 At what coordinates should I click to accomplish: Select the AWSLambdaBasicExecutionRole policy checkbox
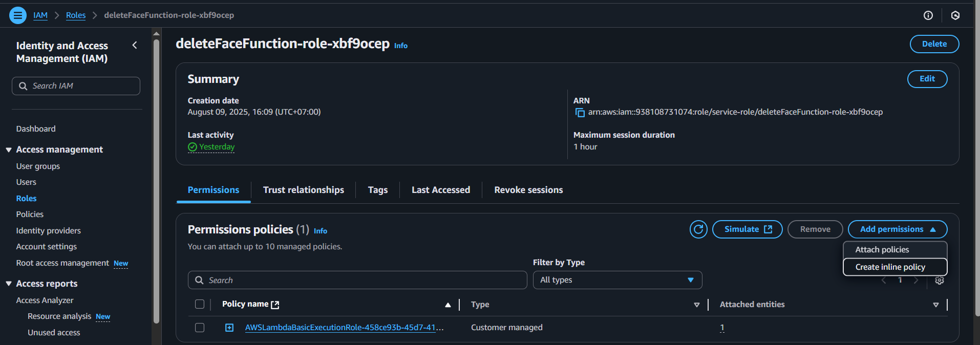pyautogui.click(x=200, y=328)
